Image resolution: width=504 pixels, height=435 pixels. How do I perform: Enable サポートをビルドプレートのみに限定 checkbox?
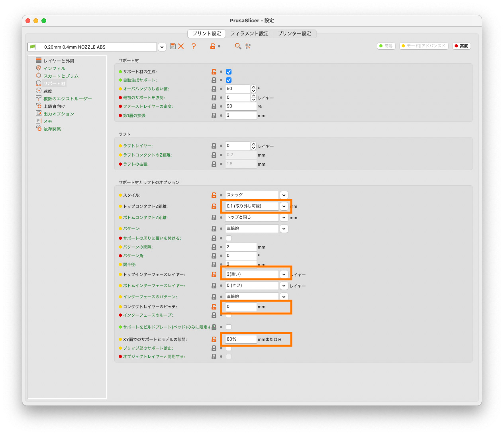[x=229, y=327]
